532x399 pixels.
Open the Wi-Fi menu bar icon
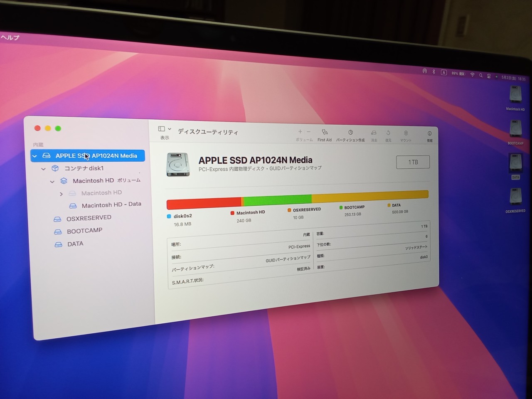(472, 74)
